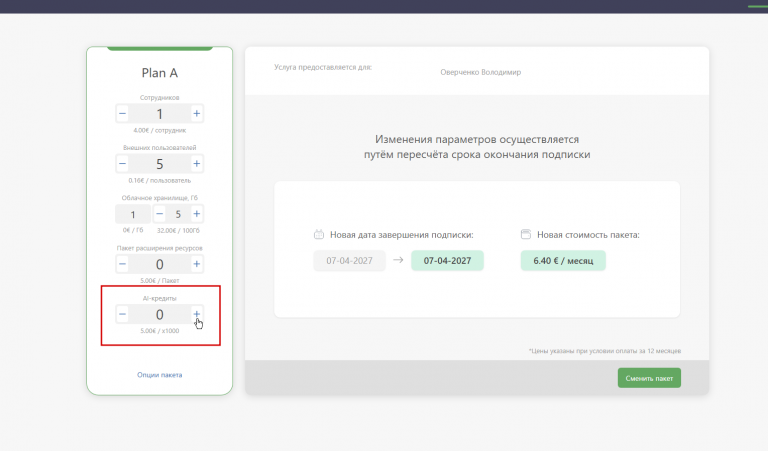Click the arrow between the two dates
This screenshot has height=451, width=768.
[x=398, y=260]
